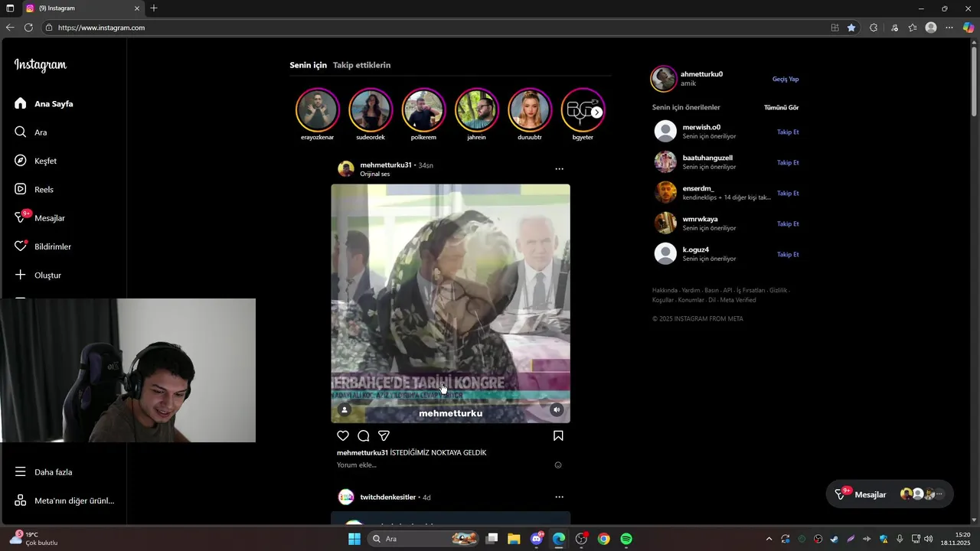The height and width of the screenshot is (551, 980).
Task: Save the mehmetturku31 post with bookmark
Action: pyautogui.click(x=558, y=436)
